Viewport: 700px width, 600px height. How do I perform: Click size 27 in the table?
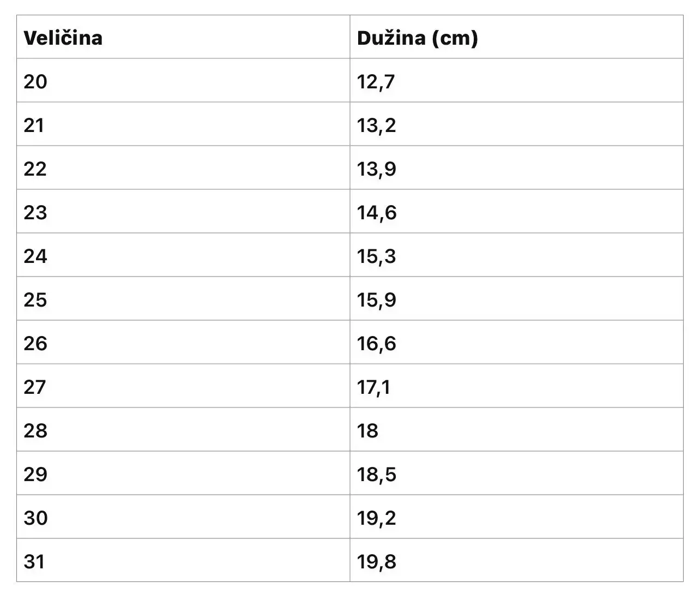(35, 387)
